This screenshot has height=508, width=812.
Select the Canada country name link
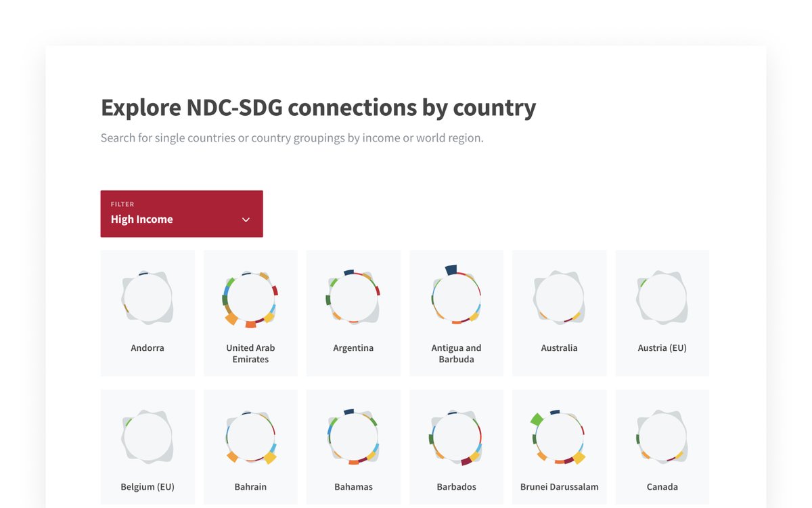(x=662, y=486)
